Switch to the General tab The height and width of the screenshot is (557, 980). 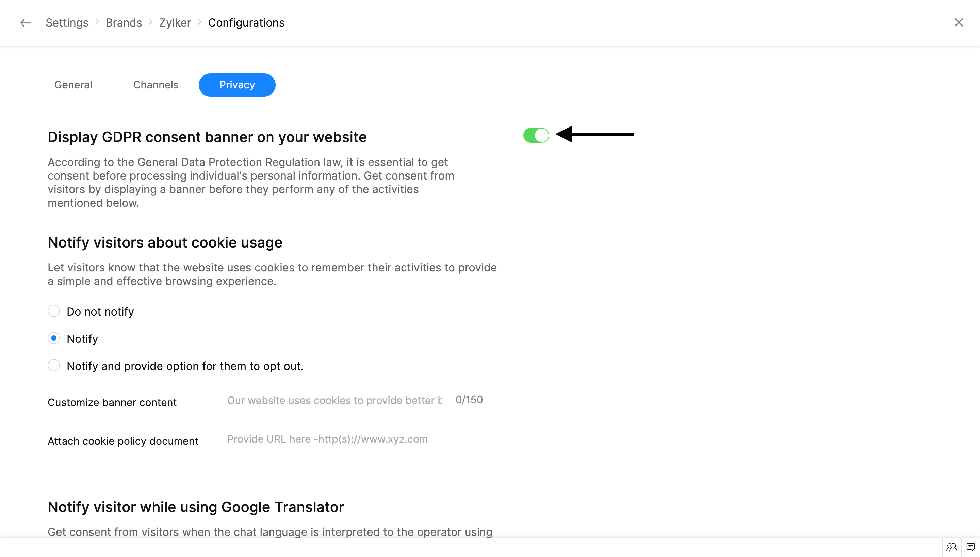[x=73, y=85]
